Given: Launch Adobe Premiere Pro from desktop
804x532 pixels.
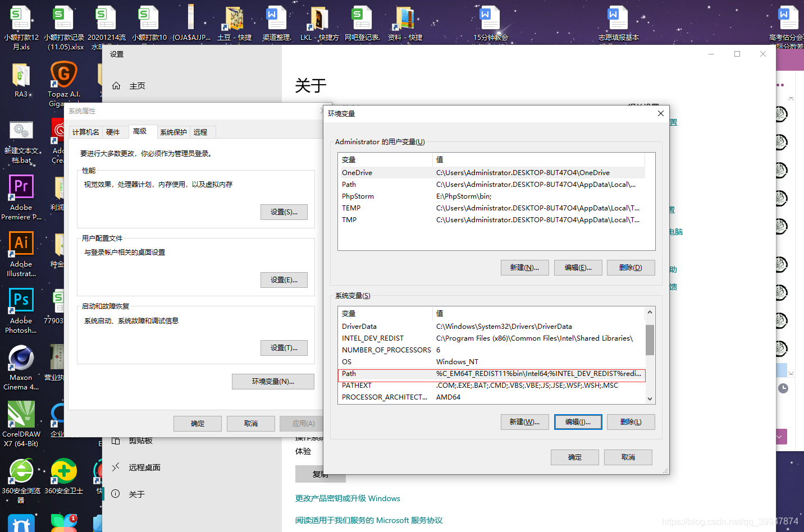Looking at the screenshot, I should [x=21, y=198].
